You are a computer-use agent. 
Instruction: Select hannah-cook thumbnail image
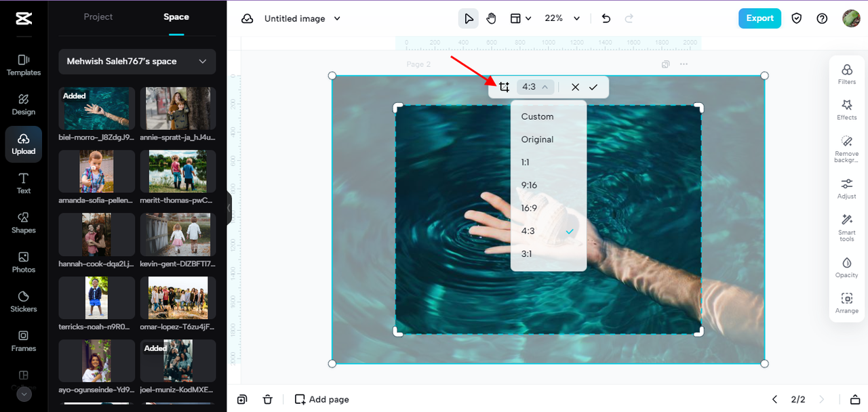tap(97, 234)
